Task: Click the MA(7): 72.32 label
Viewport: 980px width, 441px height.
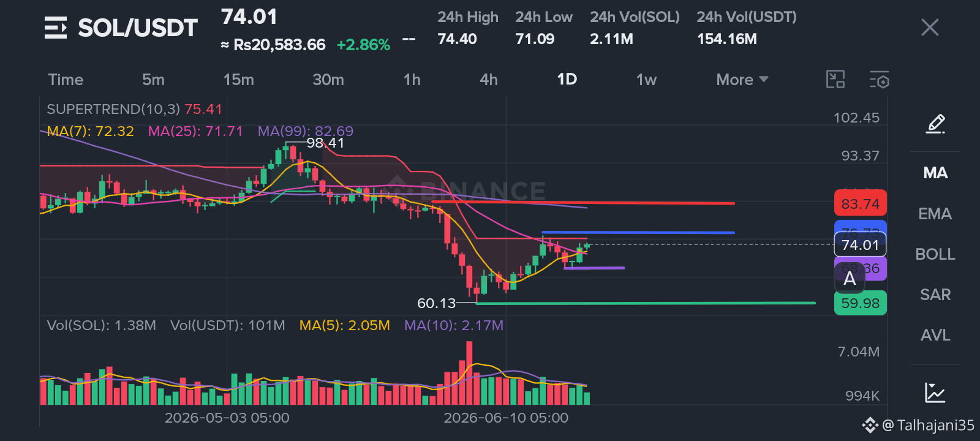Action: (x=91, y=131)
